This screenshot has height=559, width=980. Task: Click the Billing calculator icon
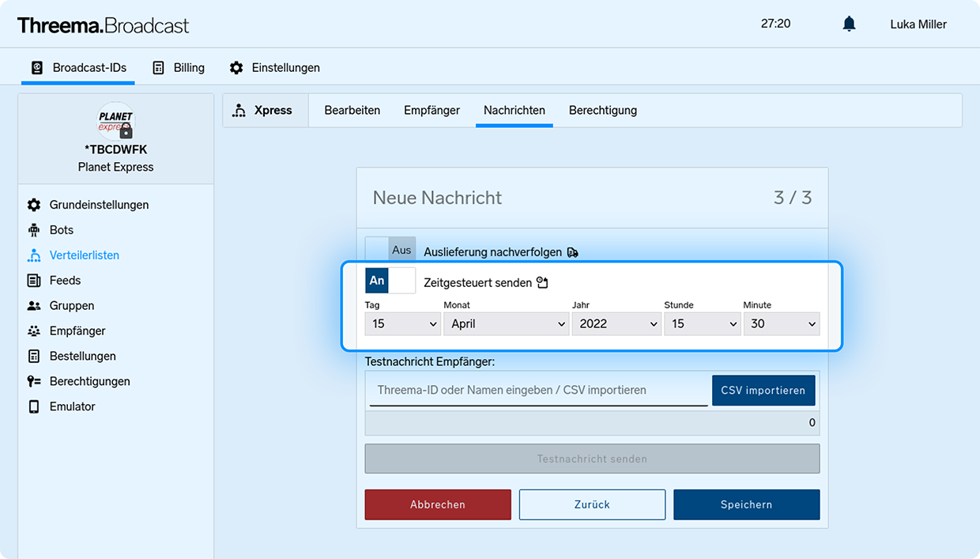click(159, 68)
